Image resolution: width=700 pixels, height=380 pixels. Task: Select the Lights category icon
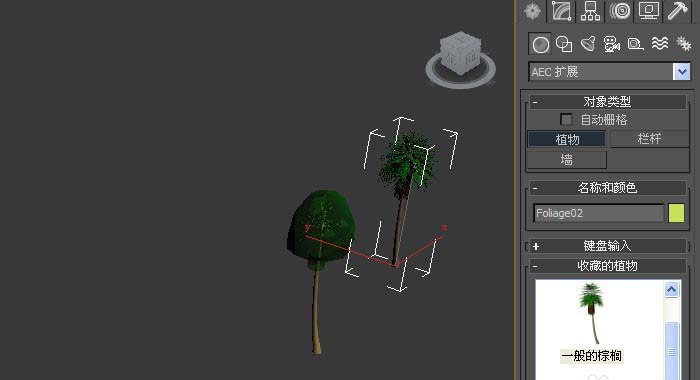coord(588,44)
